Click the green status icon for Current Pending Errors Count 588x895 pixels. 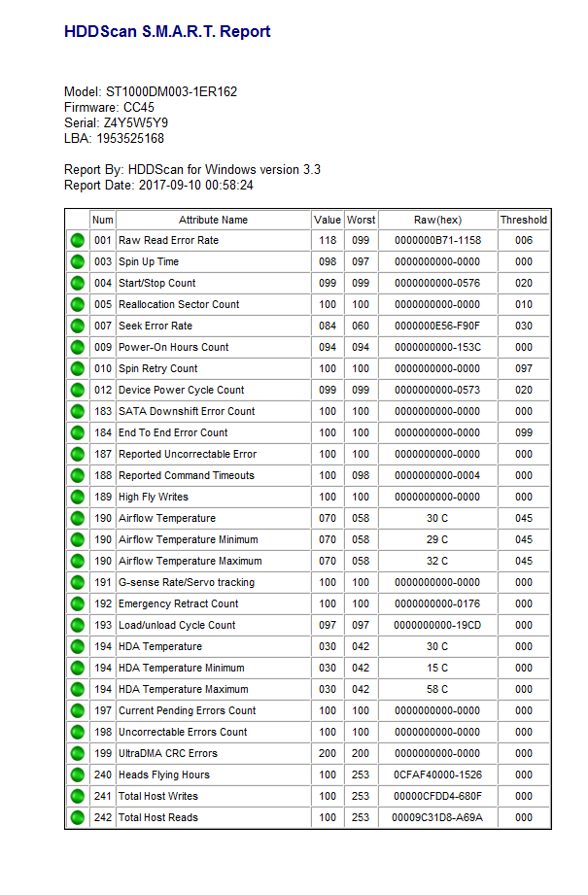click(x=78, y=711)
